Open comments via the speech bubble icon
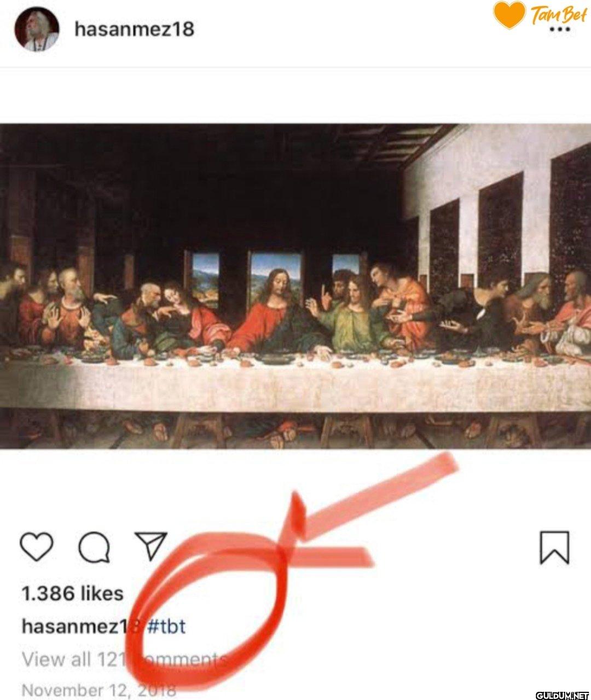The height and width of the screenshot is (700, 591). (x=94, y=547)
